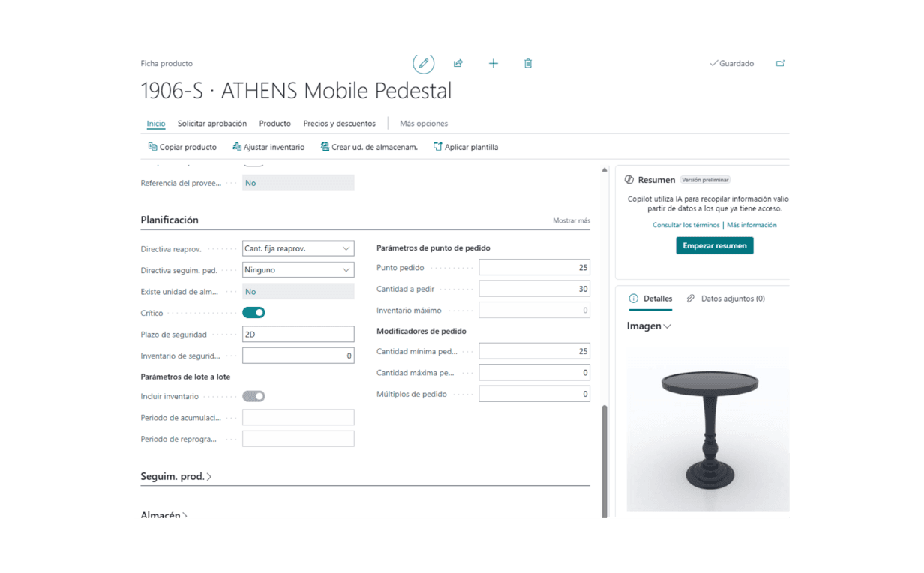The width and height of the screenshot is (924, 573).
Task: Click the trash delete icon
Action: [x=528, y=64]
